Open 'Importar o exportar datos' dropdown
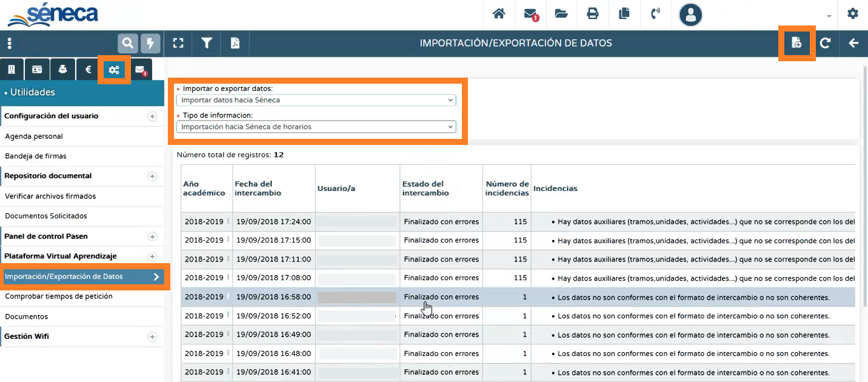This screenshot has height=382, width=868. coord(316,100)
